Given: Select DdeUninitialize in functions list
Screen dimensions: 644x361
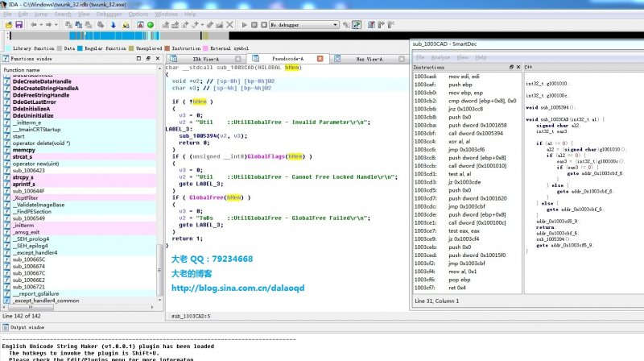Looking at the screenshot, I should point(33,115).
